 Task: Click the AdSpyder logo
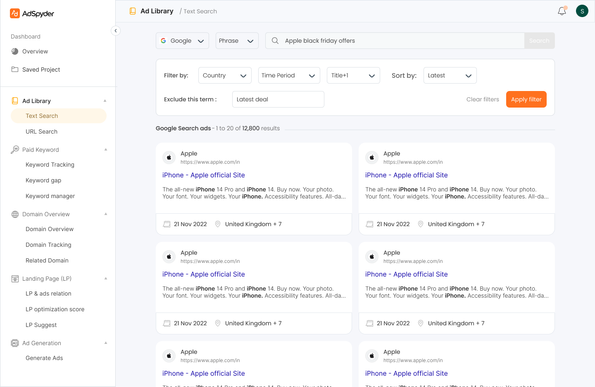(32, 14)
